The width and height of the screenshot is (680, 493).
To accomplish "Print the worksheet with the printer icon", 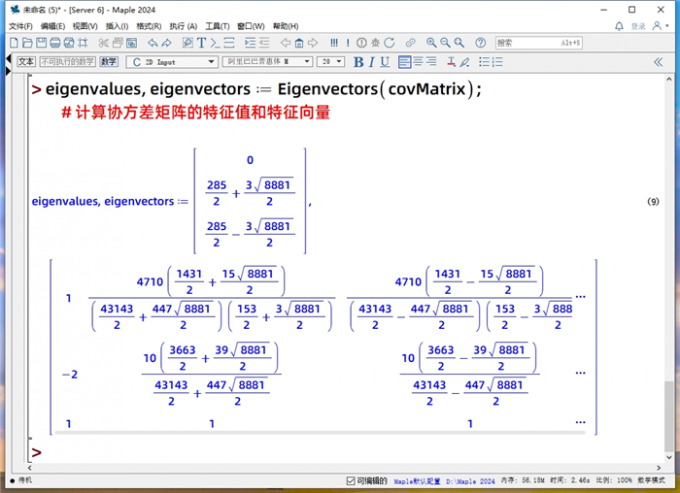I will click(55, 42).
